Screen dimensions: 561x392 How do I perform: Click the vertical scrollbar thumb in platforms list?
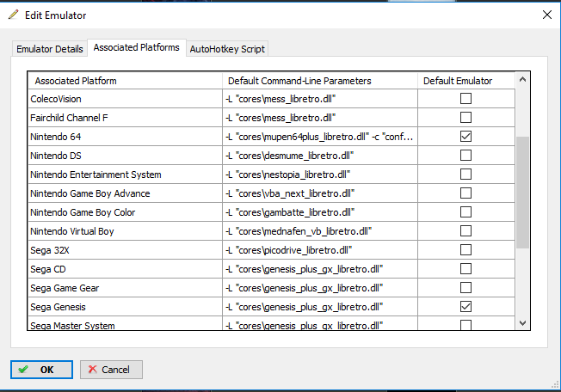point(522,192)
